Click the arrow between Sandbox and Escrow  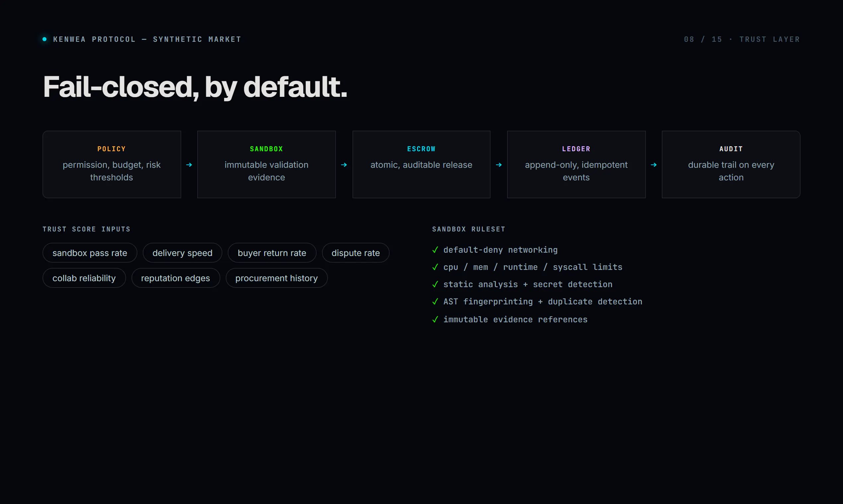click(344, 165)
